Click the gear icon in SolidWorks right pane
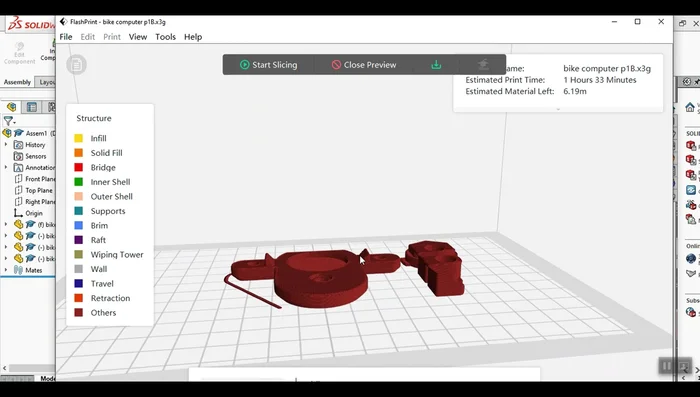 tap(687, 82)
